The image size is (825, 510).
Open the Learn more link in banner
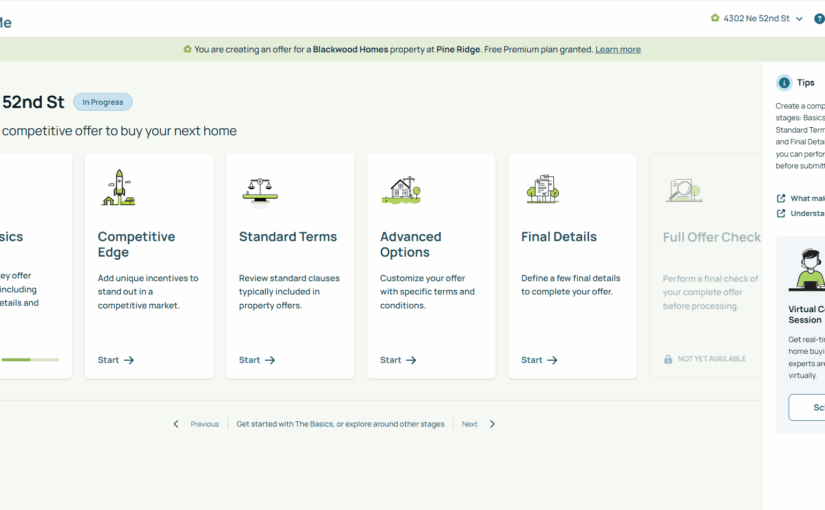(x=618, y=49)
